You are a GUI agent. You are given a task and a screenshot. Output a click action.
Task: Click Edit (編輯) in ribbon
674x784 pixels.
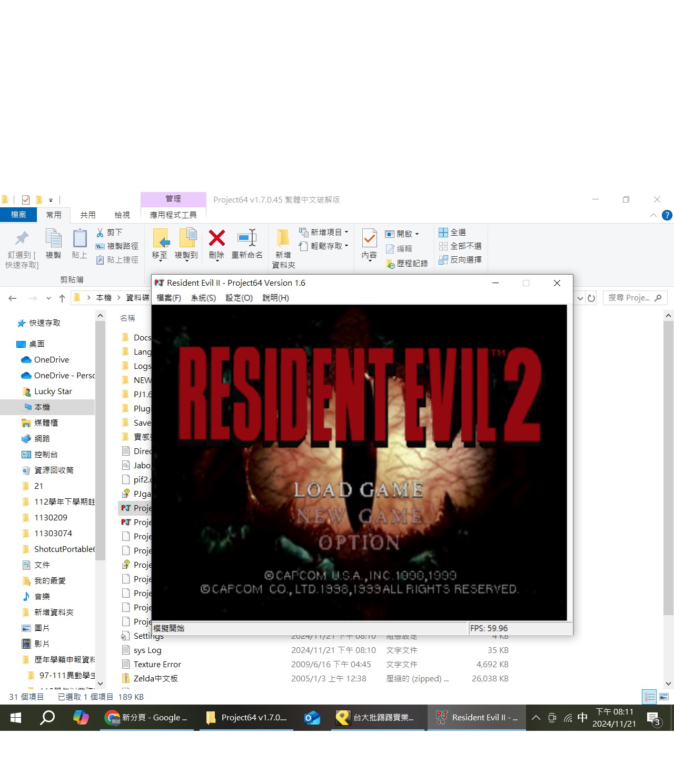tap(399, 248)
